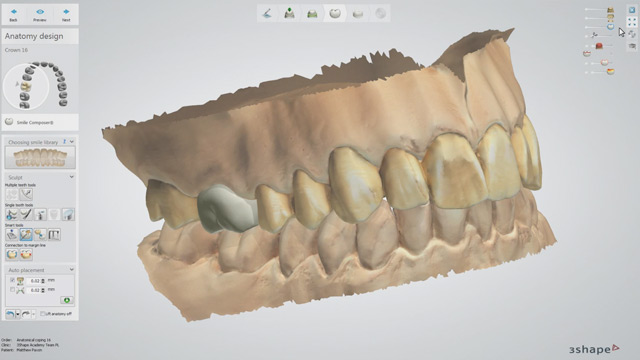The image size is (640, 360).
Task: Select the first single tooth sculpt tool
Action: pyautogui.click(x=12, y=214)
